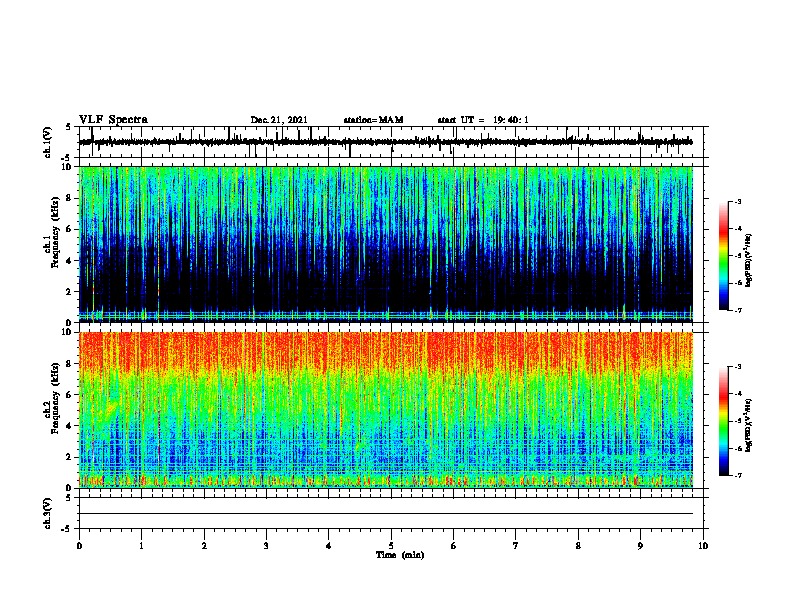Image resolution: width=792 pixels, height=612 pixels.
Task: Click the ch.2 color bar "log(PSD)" label
Action: tap(748, 425)
